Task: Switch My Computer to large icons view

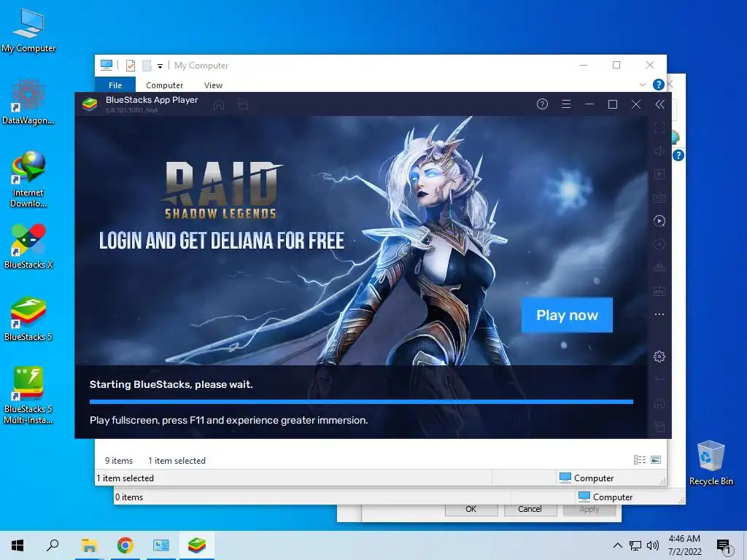Action: tap(656, 459)
